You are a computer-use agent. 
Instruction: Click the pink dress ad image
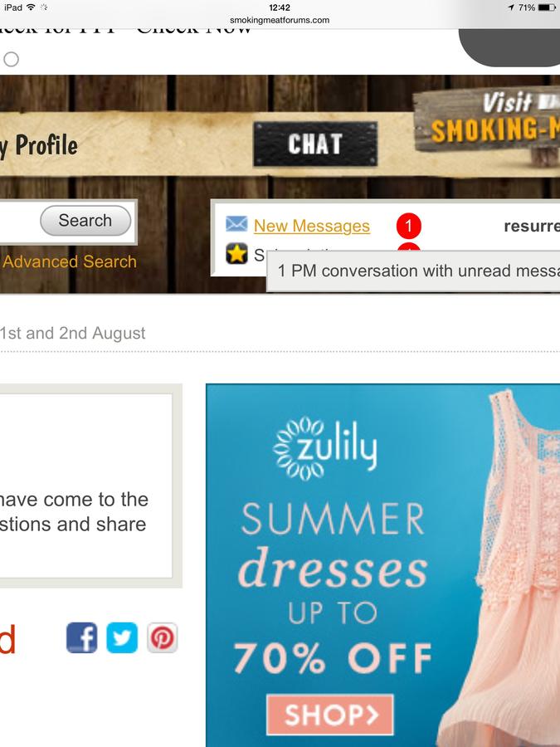500,567
